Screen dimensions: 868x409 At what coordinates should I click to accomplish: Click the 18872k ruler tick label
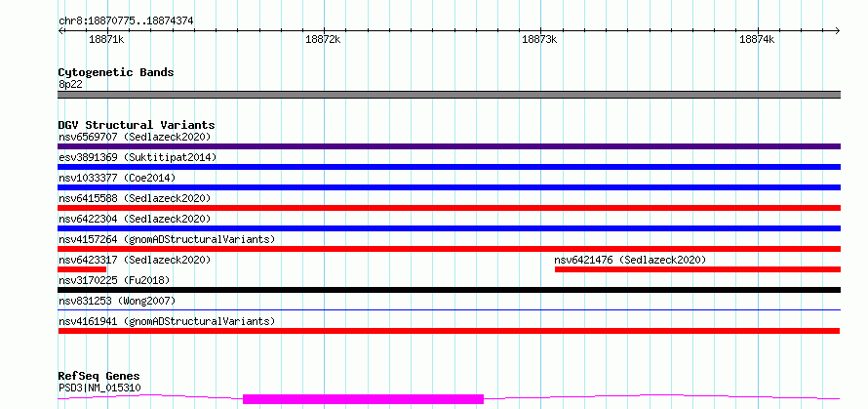323,40
